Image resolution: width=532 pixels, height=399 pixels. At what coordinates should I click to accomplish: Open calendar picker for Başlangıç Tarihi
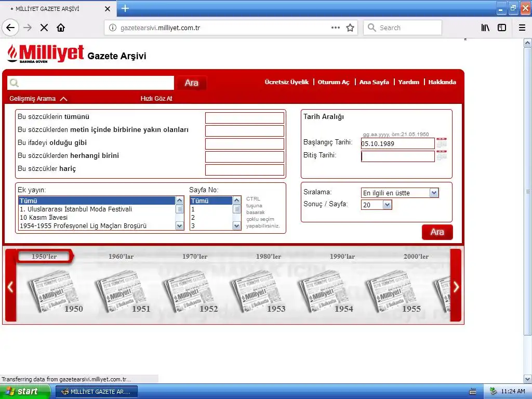442,143
